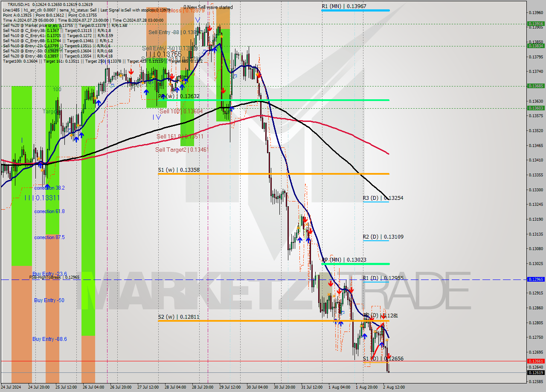Click the 0.13960 price scale value
This screenshot has height=392, width=546.
[x=536, y=12]
